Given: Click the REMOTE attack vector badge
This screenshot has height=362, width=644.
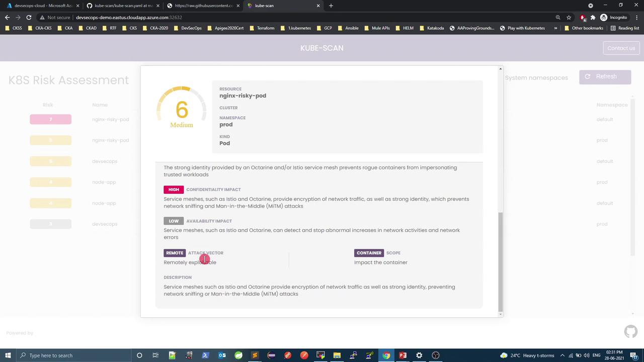Looking at the screenshot, I should pyautogui.click(x=175, y=253).
